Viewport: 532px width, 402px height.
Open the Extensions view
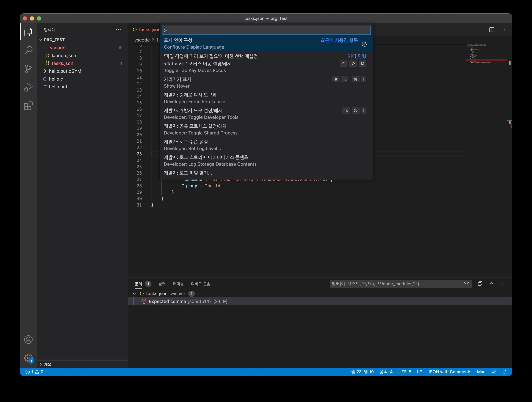(28, 106)
